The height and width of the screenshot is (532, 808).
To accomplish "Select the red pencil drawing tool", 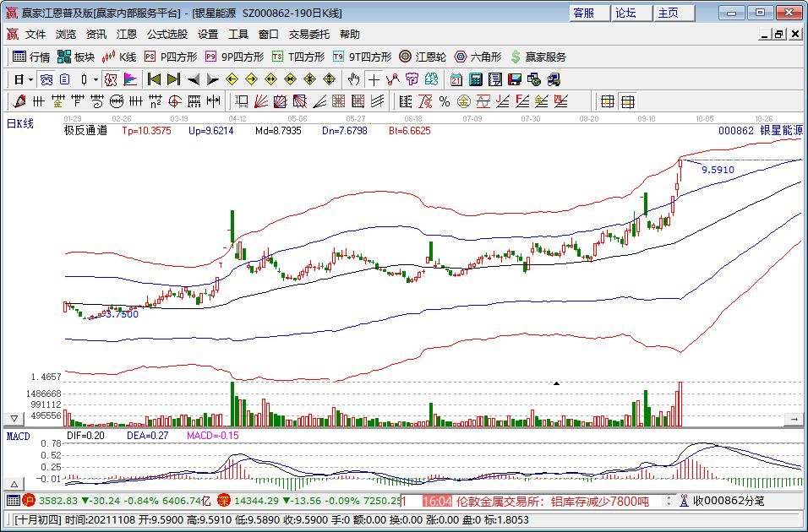I will 19,101.
